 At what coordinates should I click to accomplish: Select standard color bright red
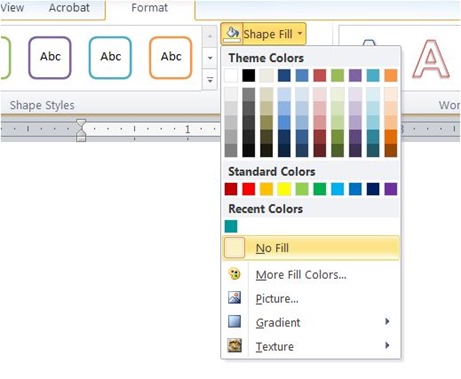[x=249, y=189]
